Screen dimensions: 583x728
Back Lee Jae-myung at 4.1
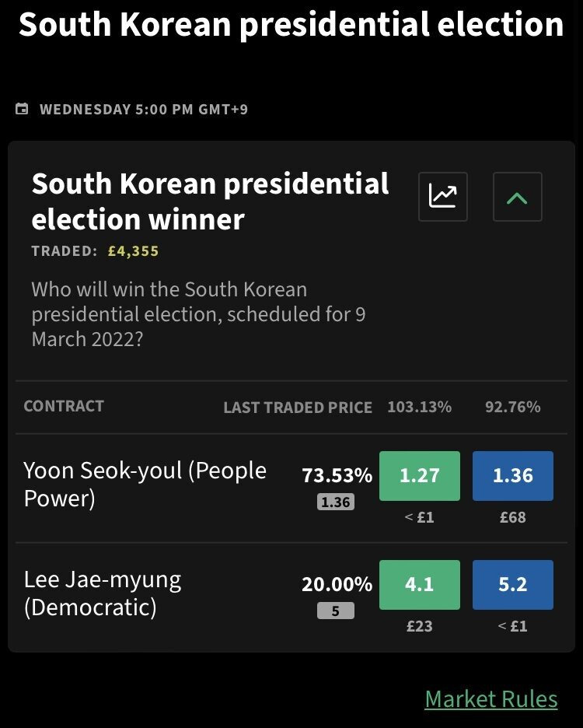420,585
